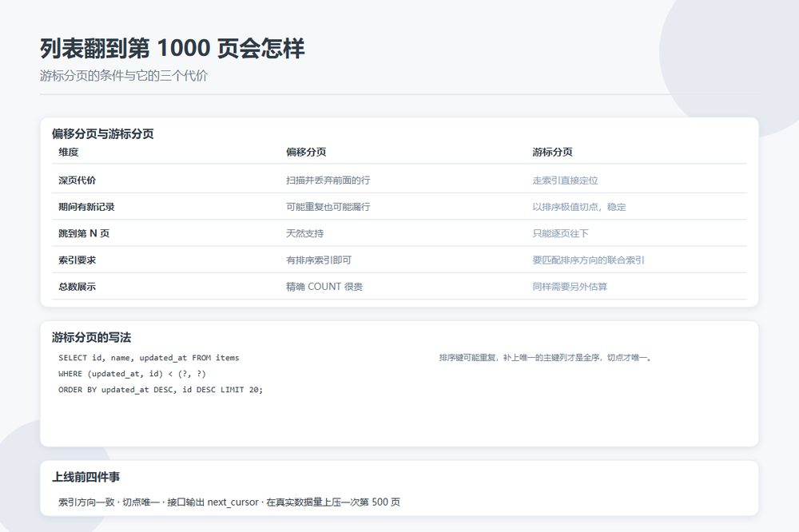
Task: Click the code line 'SELECT id, name, updated_at FROM items'
Action: (149, 358)
